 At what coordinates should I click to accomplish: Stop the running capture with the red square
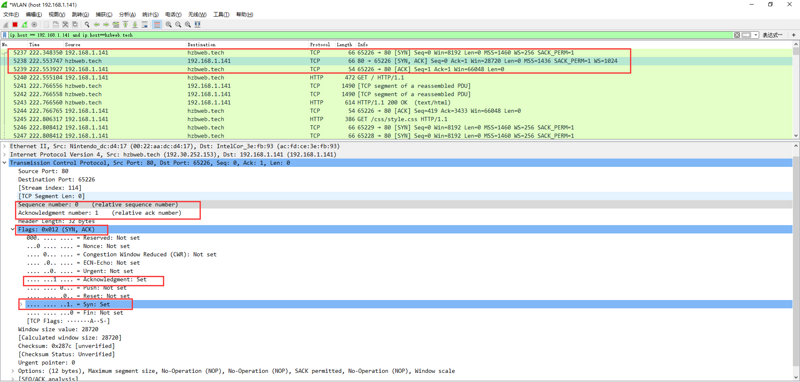pyautogui.click(x=15, y=24)
